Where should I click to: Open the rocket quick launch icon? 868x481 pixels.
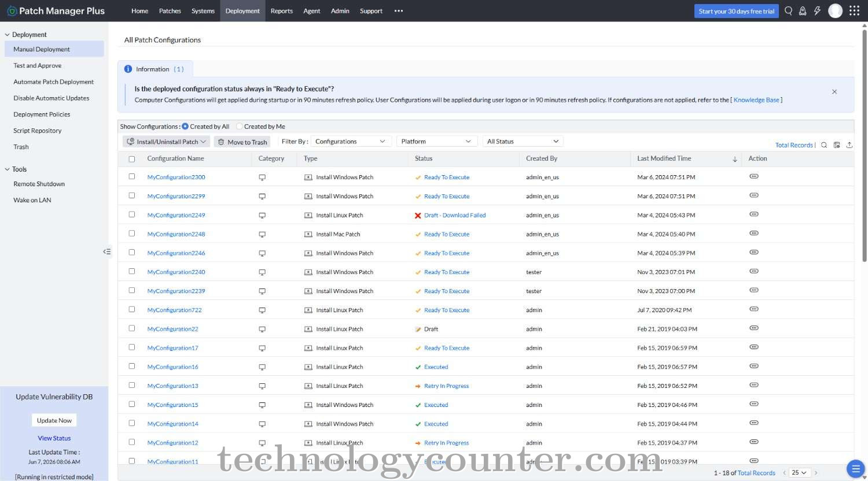[803, 10]
